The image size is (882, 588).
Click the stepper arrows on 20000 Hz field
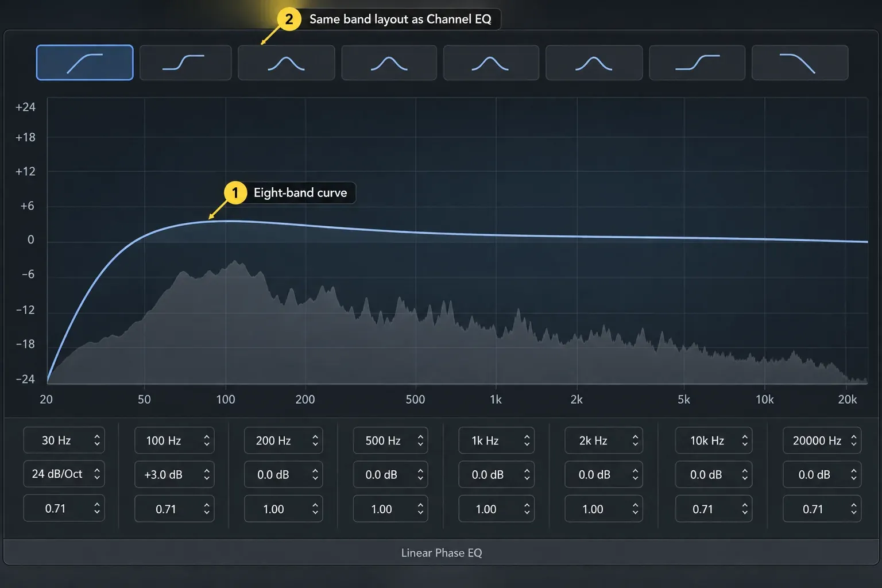(853, 440)
